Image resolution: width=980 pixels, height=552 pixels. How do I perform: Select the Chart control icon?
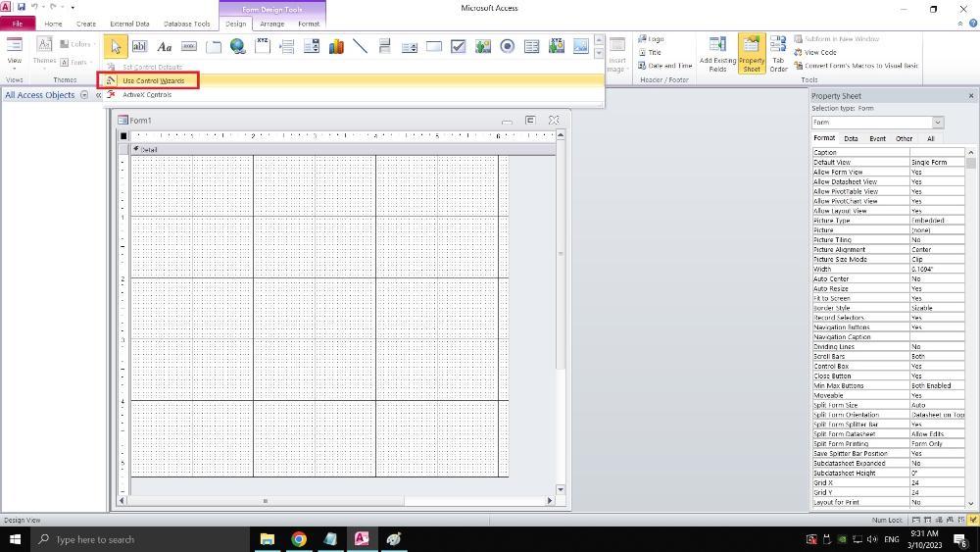point(336,46)
